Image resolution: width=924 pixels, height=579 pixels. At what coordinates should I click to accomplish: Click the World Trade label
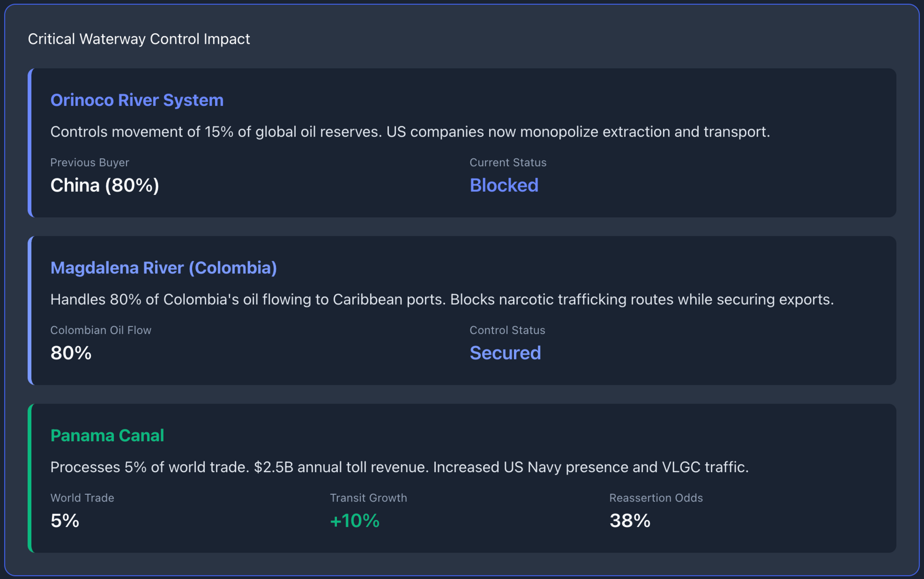tap(82, 498)
